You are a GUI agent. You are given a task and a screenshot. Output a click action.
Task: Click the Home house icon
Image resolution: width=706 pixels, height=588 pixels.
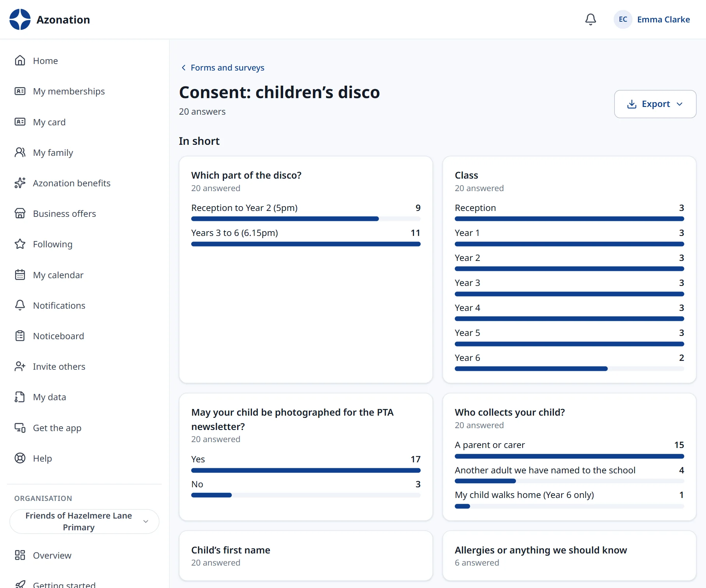point(20,61)
